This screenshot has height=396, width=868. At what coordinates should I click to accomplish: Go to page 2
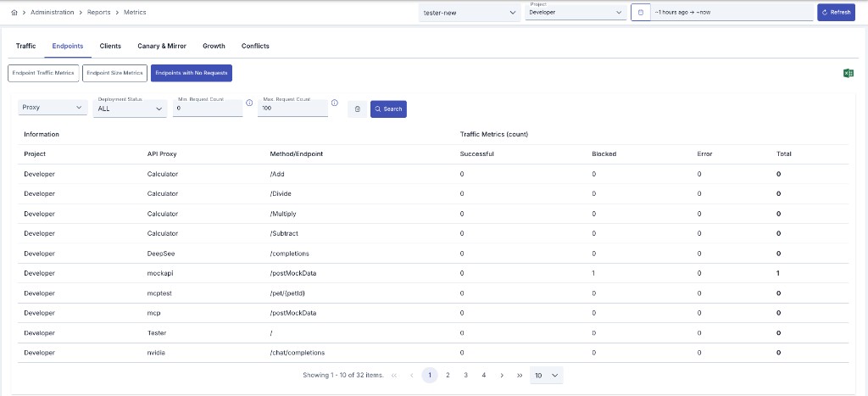click(x=448, y=376)
